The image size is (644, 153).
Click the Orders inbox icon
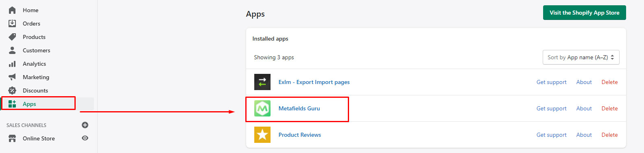[12, 24]
